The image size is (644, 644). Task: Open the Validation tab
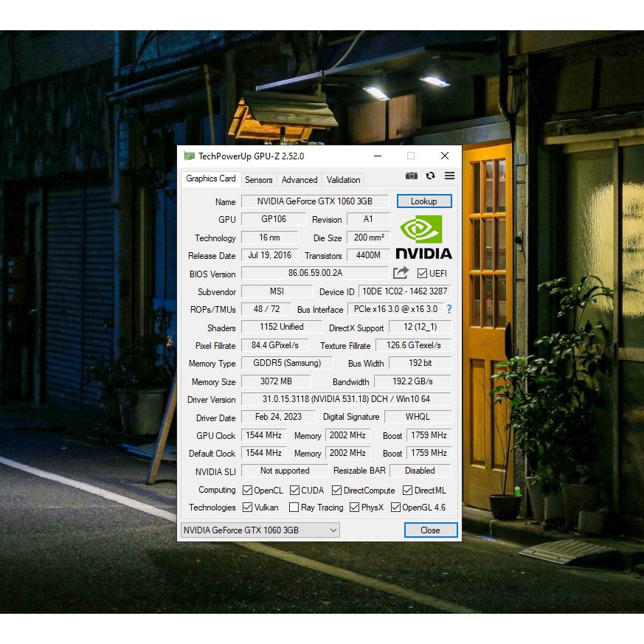coord(343,180)
